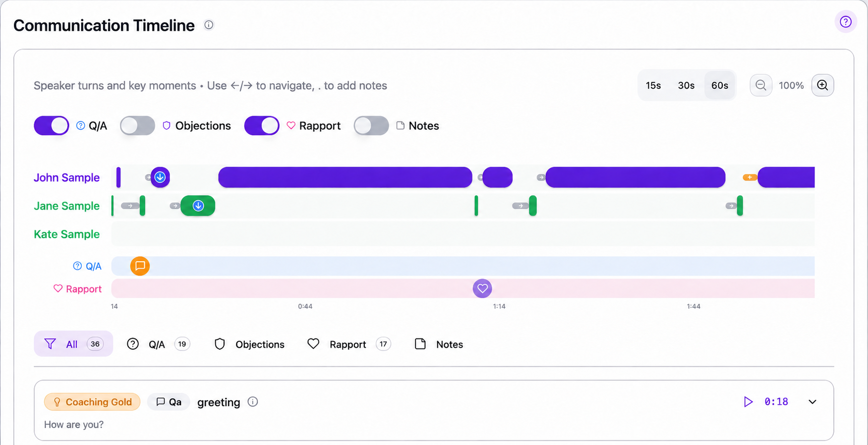Set the timeline window to 15s
The width and height of the screenshot is (868, 445).
(x=653, y=85)
